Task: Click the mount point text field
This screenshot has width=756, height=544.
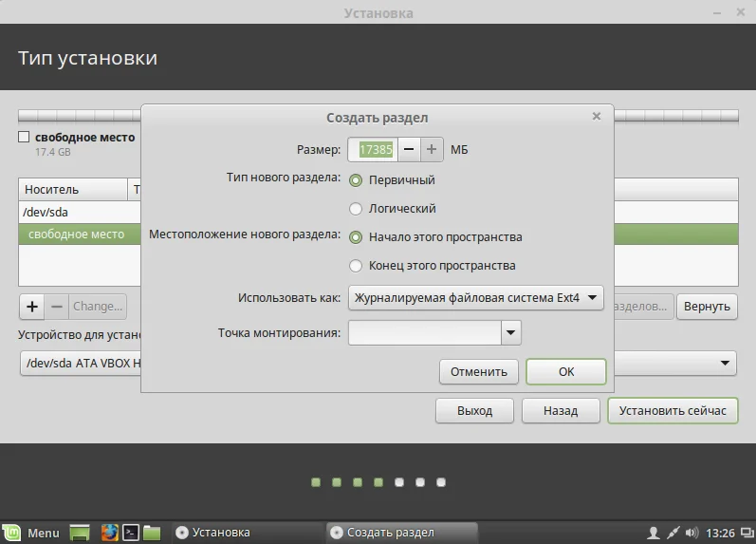Action: pos(424,332)
